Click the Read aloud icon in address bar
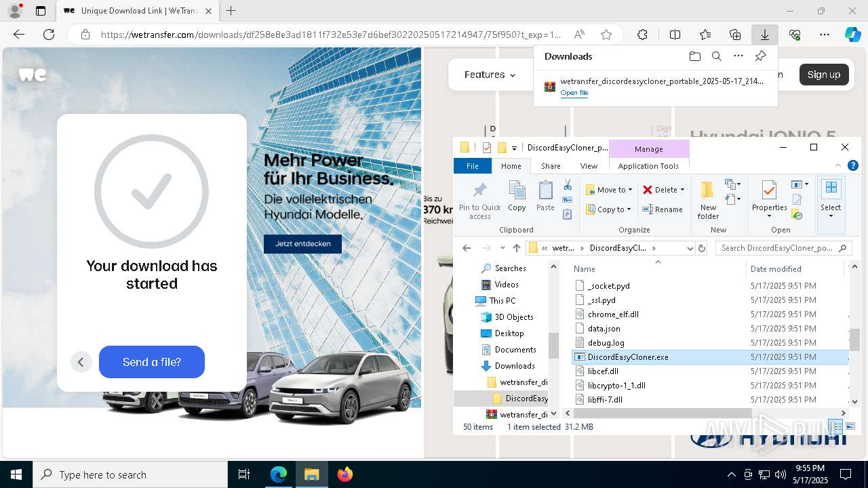Viewport: 868px width, 488px height. point(579,35)
